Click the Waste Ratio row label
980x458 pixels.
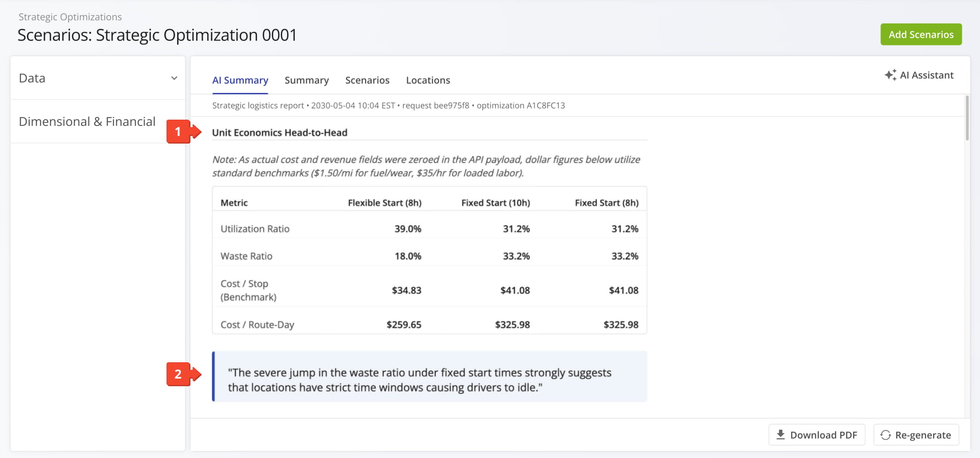pos(246,256)
